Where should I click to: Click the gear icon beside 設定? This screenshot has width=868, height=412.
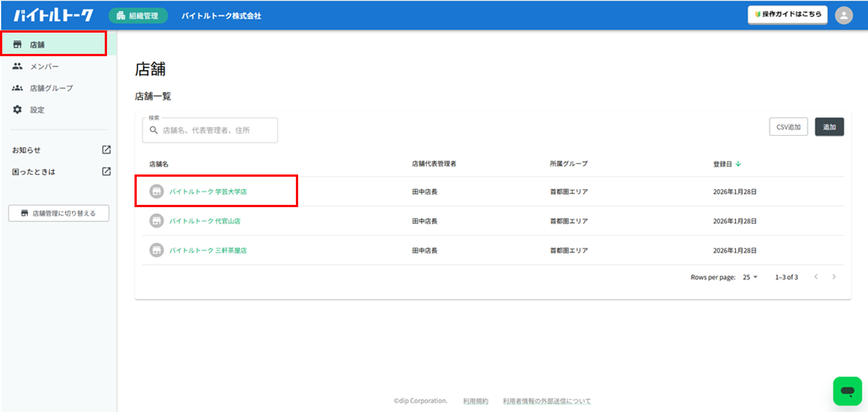[17, 109]
